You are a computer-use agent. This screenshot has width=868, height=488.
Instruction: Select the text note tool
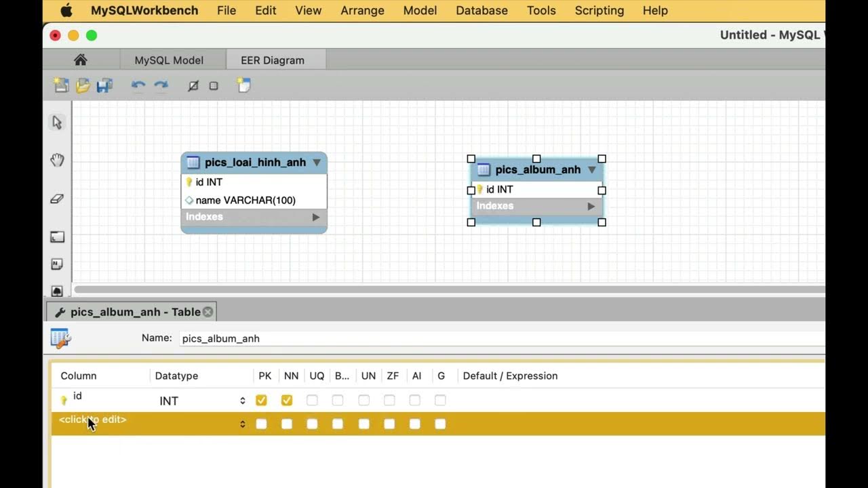(x=57, y=264)
